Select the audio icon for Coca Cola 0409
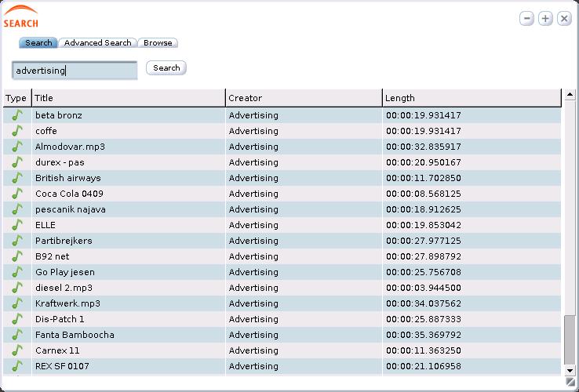579x392 pixels. 17,194
